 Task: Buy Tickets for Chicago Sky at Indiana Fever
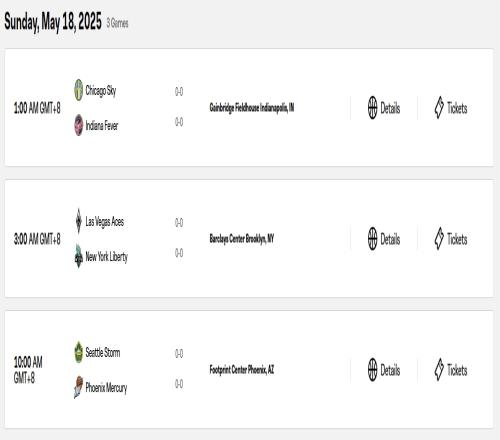(451, 108)
